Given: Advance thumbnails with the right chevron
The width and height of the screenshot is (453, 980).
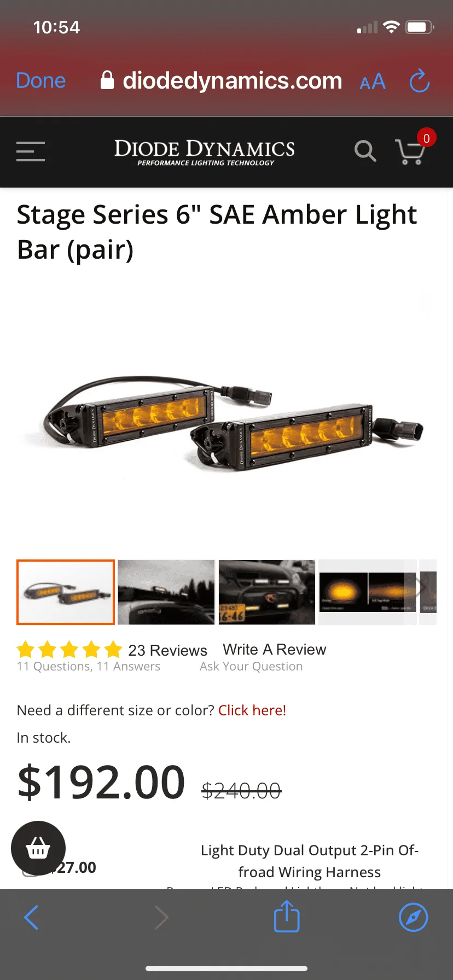Looking at the screenshot, I should pyautogui.click(x=421, y=588).
